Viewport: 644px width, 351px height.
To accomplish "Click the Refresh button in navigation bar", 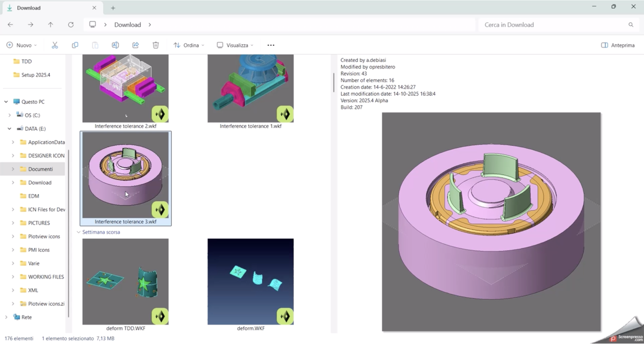I will [71, 25].
